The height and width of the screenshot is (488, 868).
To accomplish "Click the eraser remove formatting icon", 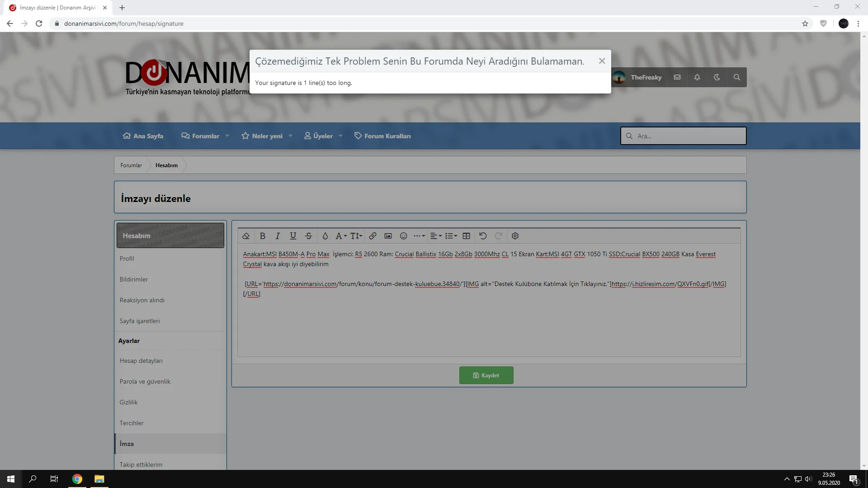I will (x=246, y=236).
